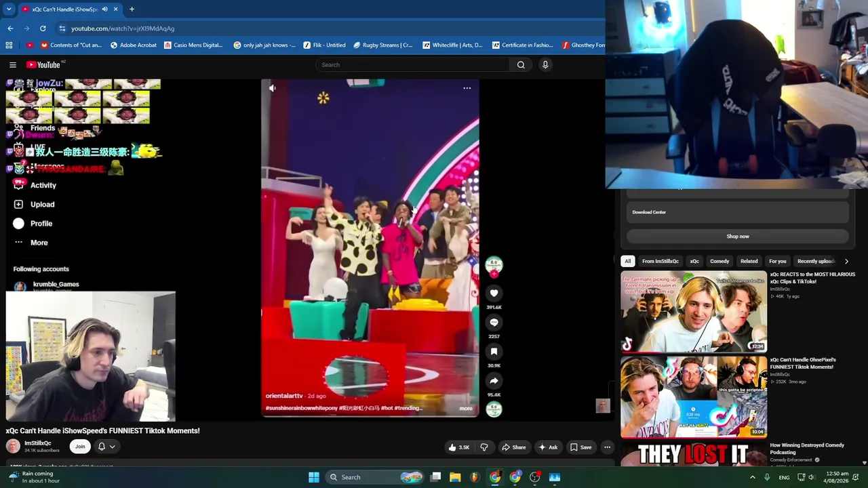Screen dimensions: 868x488
Task: Bookmark the TikTok clip
Action: (x=494, y=352)
